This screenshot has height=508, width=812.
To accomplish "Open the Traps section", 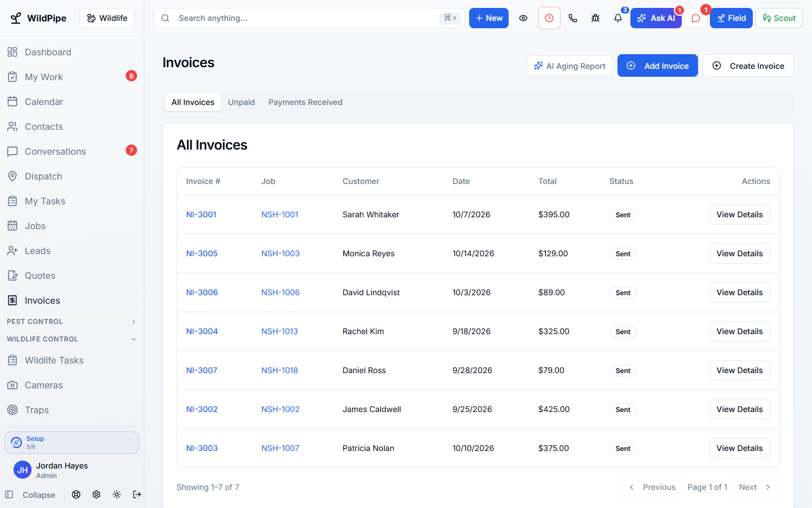I will (72, 410).
